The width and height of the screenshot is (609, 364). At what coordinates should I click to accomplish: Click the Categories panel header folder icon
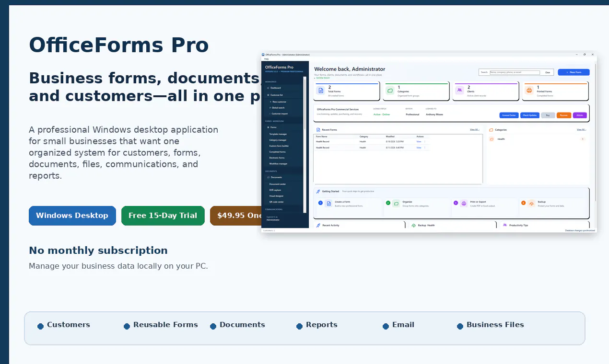pyautogui.click(x=491, y=130)
